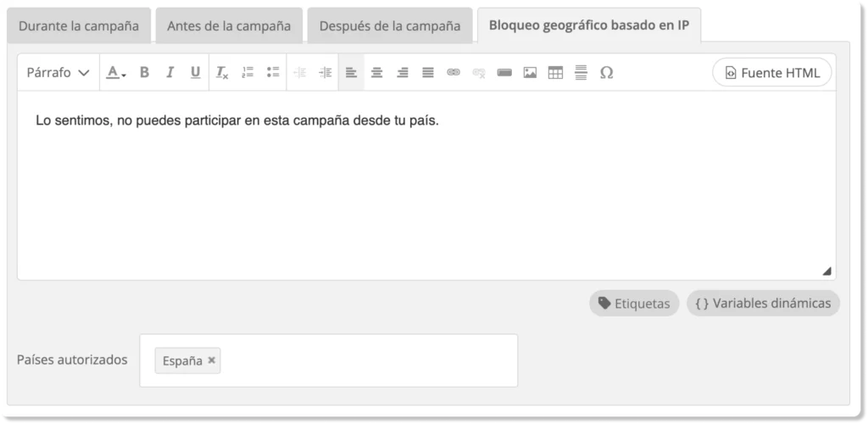Viewport: 868px width, 424px height.
Task: Insert a bulleted list
Action: pos(273,73)
